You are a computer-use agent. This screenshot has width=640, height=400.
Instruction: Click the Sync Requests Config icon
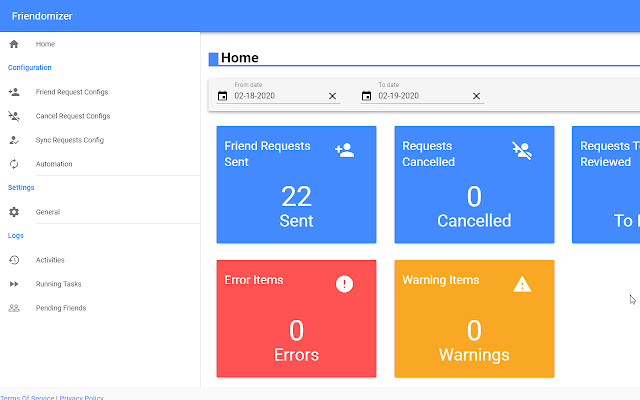click(x=14, y=140)
